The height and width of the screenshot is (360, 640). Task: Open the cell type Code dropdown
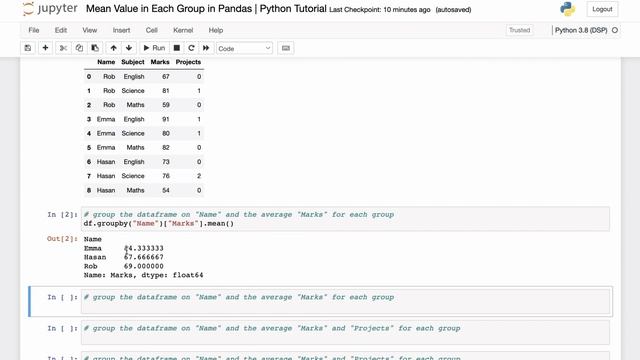click(244, 48)
